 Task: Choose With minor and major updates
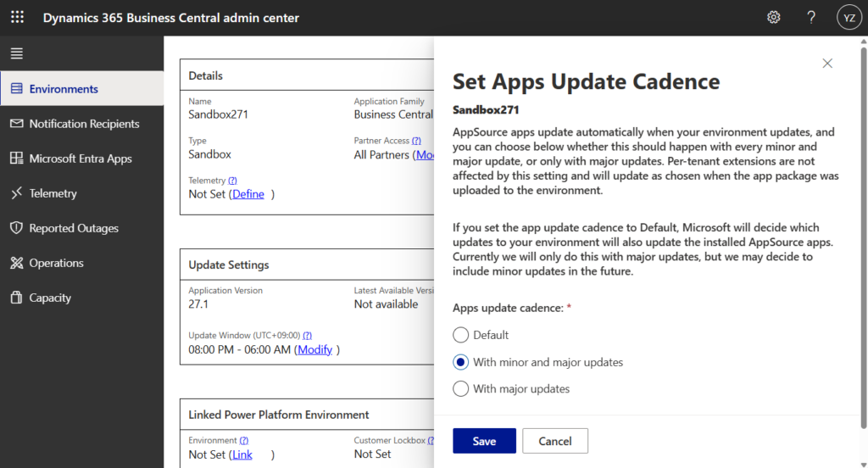(x=461, y=362)
